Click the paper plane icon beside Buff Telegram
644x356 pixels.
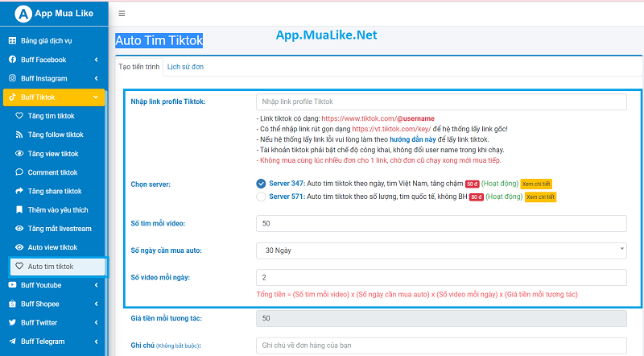click(x=12, y=342)
